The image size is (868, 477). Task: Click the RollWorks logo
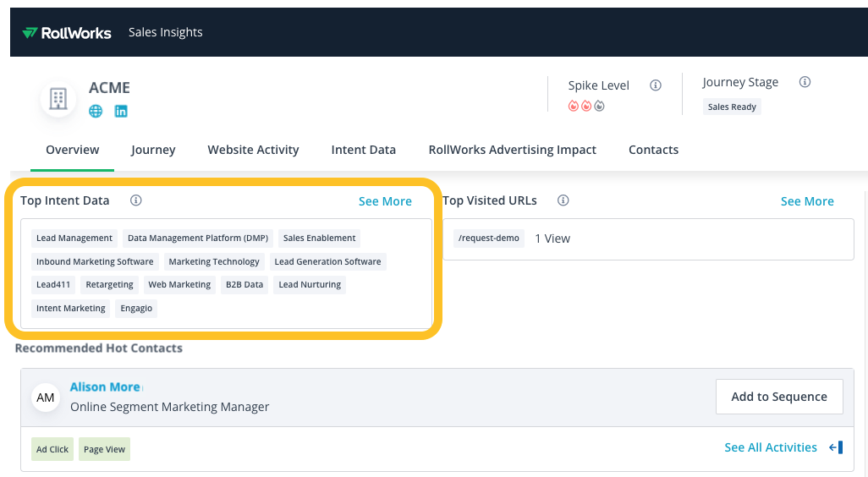[67, 33]
